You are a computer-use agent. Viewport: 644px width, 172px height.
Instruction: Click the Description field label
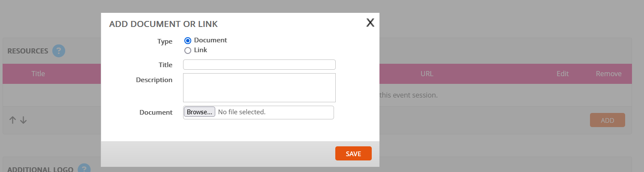click(154, 80)
